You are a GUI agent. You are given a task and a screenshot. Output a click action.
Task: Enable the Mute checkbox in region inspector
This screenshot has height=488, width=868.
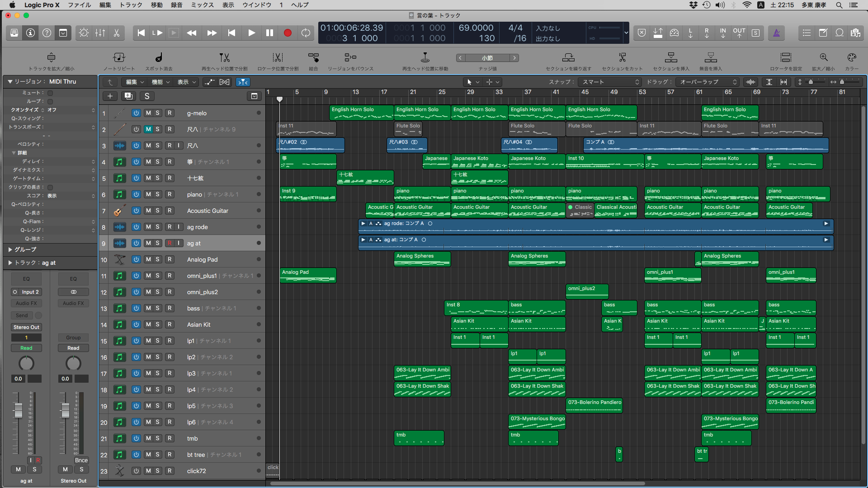[50, 93]
